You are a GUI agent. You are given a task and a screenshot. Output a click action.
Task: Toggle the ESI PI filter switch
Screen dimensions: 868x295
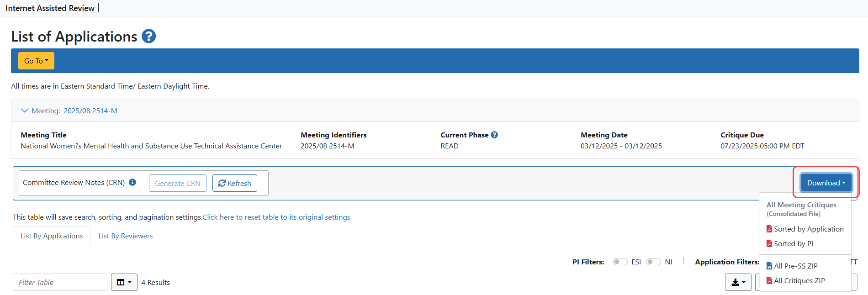tap(620, 262)
